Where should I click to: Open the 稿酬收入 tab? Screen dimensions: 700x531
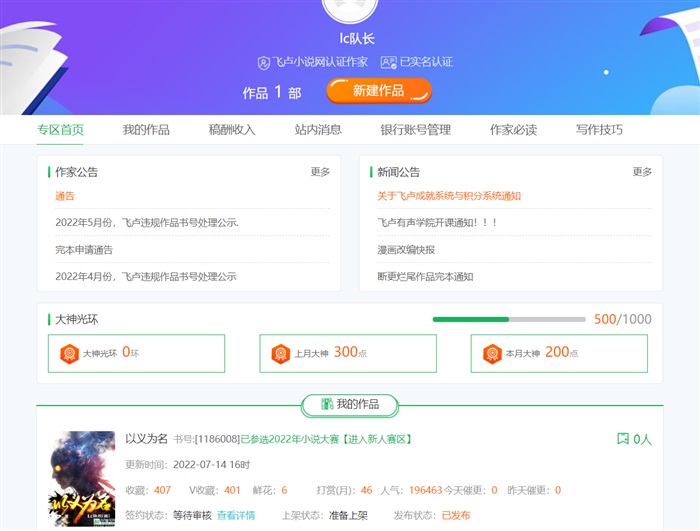click(x=232, y=130)
